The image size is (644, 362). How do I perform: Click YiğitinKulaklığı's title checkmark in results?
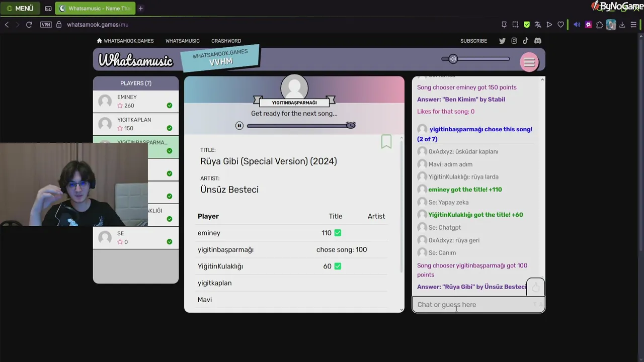click(x=338, y=266)
